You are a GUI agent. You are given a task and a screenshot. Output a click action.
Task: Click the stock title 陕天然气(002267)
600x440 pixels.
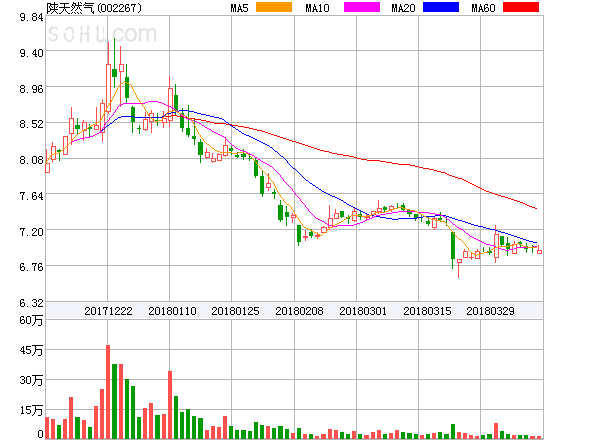(x=94, y=8)
